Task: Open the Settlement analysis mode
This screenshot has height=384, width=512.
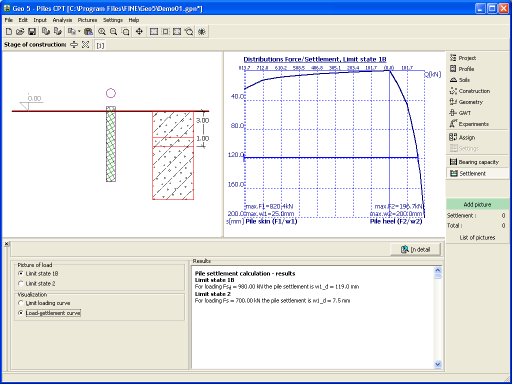Action: pos(477,173)
